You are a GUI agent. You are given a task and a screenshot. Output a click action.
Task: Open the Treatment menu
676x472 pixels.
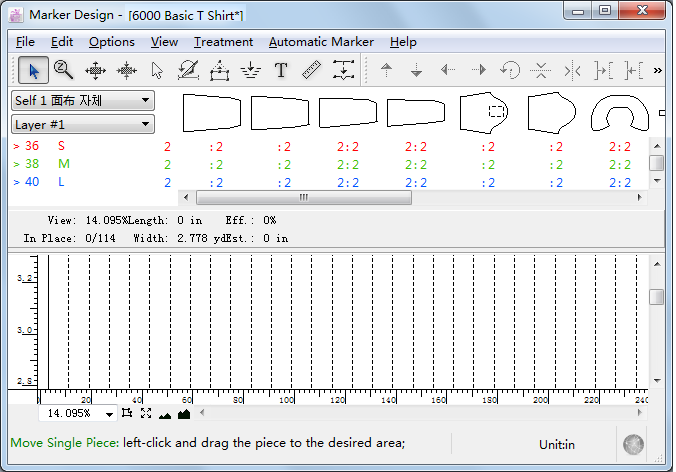[x=223, y=42]
